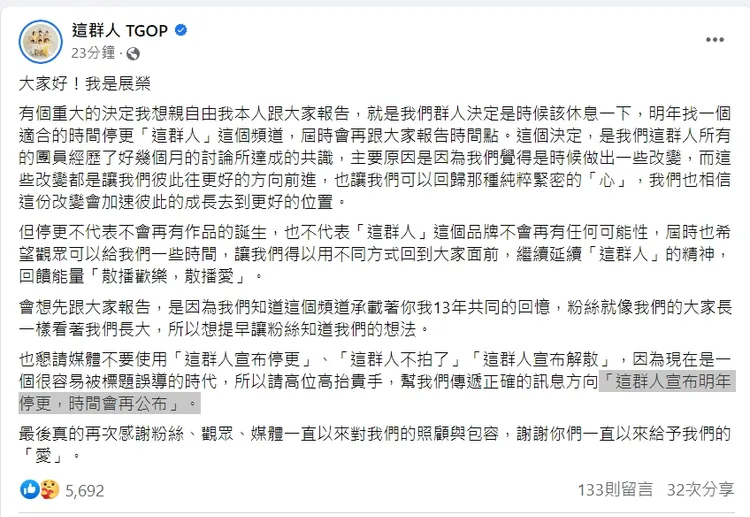Open the 32次分享 shares list
The image size is (750, 517).
pyautogui.click(x=700, y=490)
